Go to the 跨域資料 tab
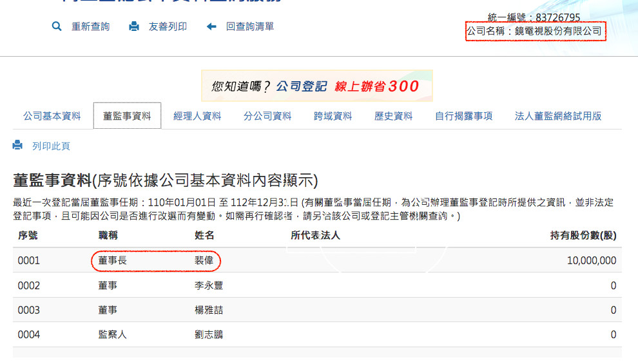 pos(333,116)
